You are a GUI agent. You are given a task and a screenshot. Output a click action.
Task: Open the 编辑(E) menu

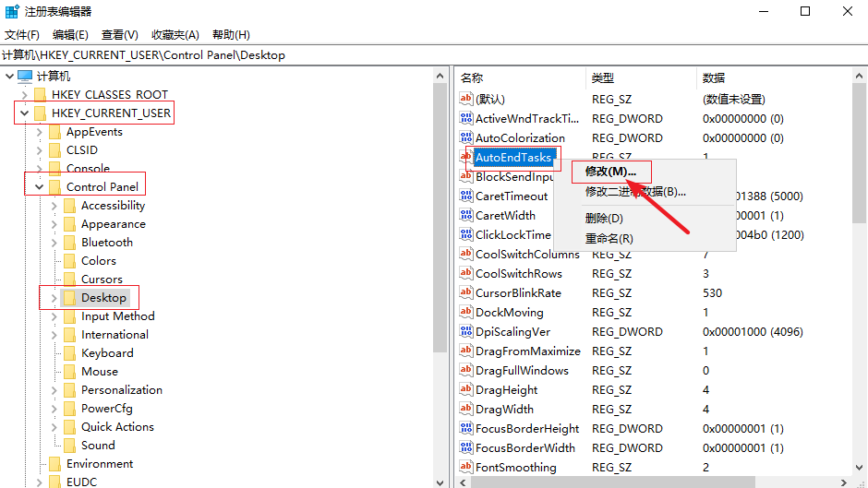coord(70,35)
